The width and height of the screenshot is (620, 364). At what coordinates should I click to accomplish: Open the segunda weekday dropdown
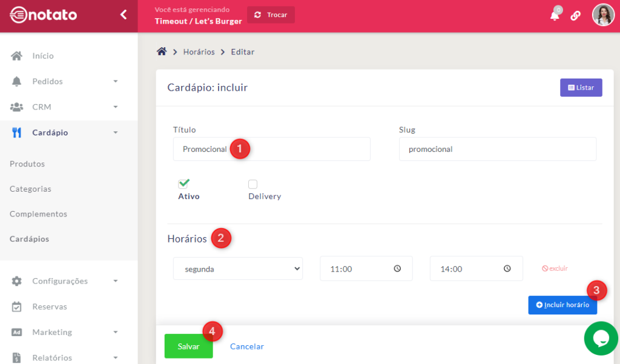(x=237, y=268)
